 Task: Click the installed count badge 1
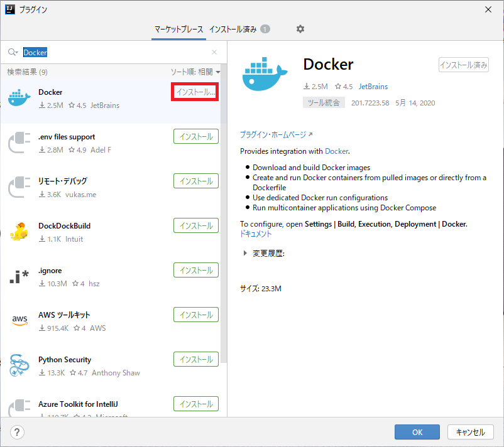(x=265, y=30)
